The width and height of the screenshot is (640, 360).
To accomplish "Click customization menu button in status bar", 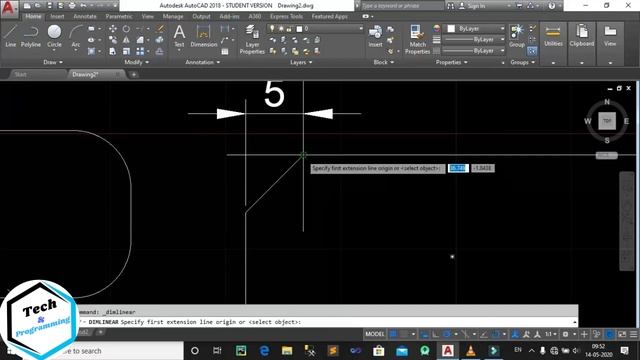I will coord(633,334).
